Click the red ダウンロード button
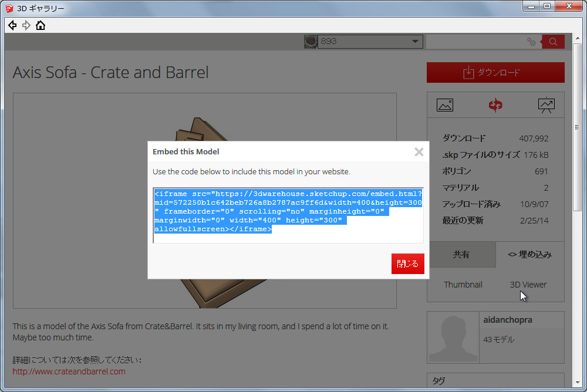 pos(495,73)
